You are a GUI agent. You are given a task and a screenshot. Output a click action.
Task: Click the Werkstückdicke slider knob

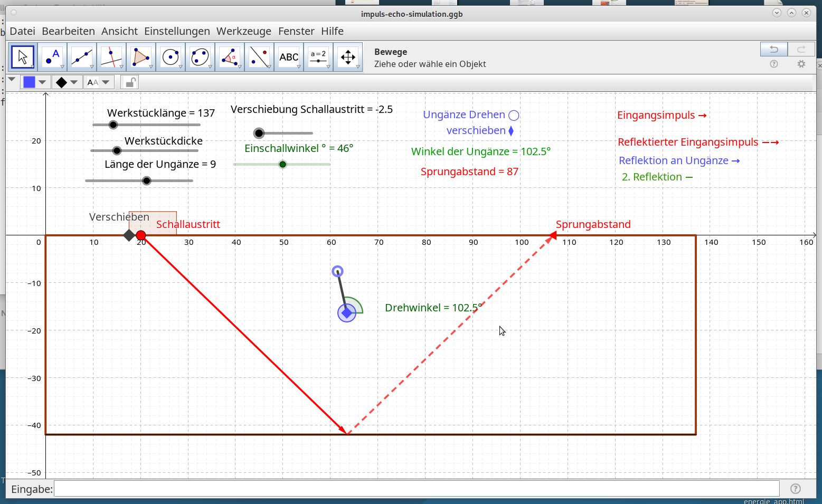117,151
